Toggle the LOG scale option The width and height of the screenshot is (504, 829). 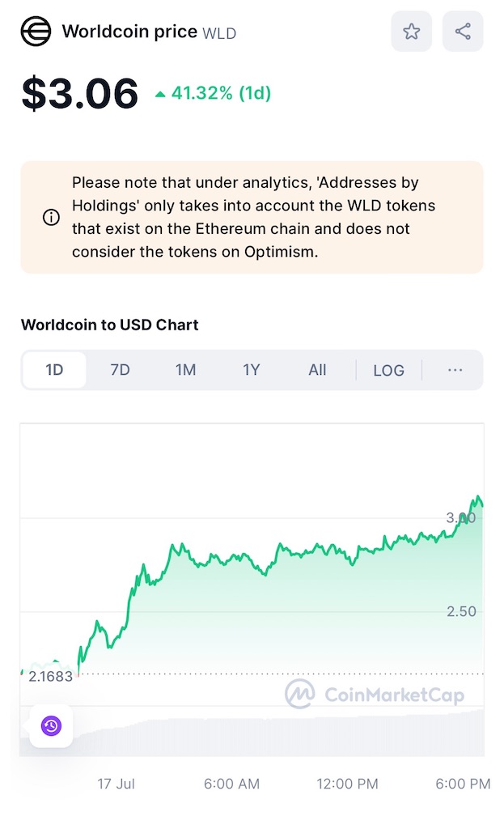pyautogui.click(x=389, y=370)
